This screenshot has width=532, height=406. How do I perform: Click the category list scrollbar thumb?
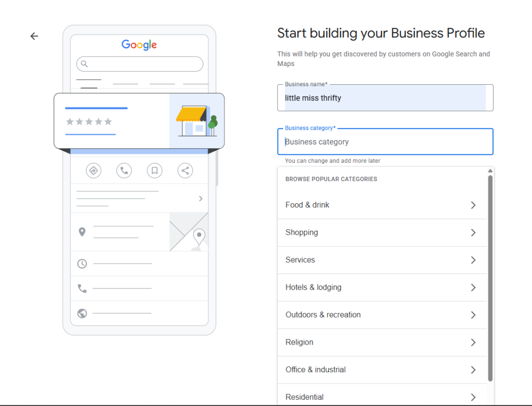[x=490, y=278]
